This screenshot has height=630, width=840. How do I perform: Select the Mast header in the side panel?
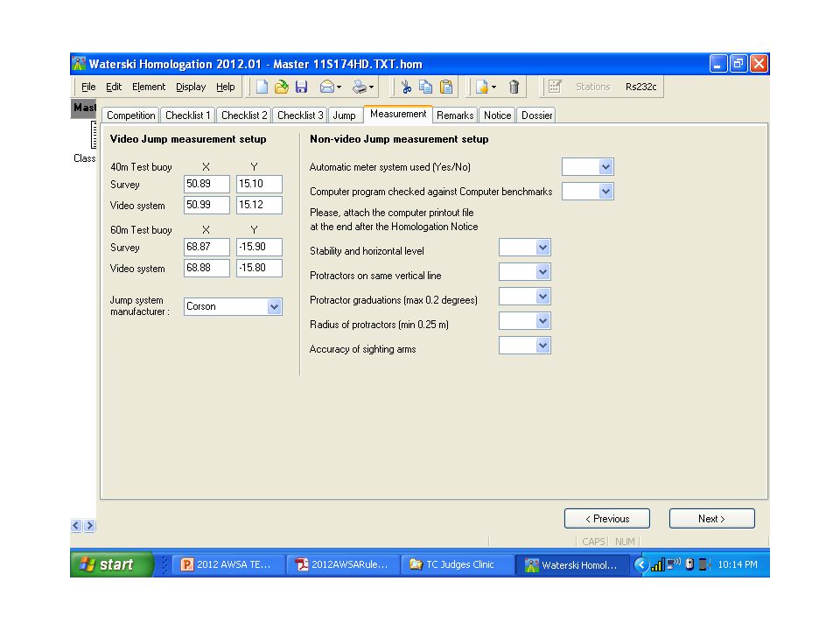pos(84,108)
